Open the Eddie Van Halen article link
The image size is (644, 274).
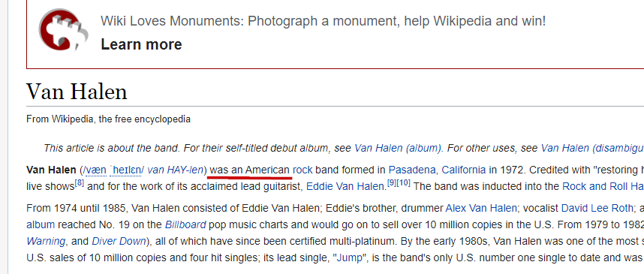tap(345, 186)
